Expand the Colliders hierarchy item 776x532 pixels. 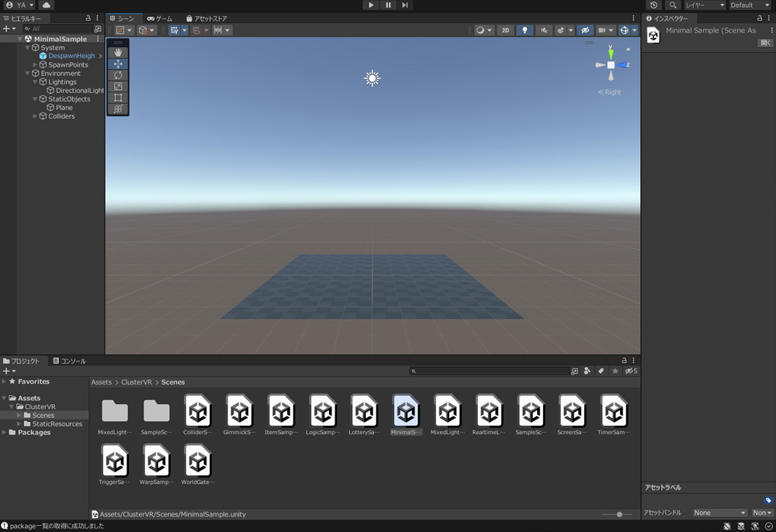pyautogui.click(x=35, y=116)
